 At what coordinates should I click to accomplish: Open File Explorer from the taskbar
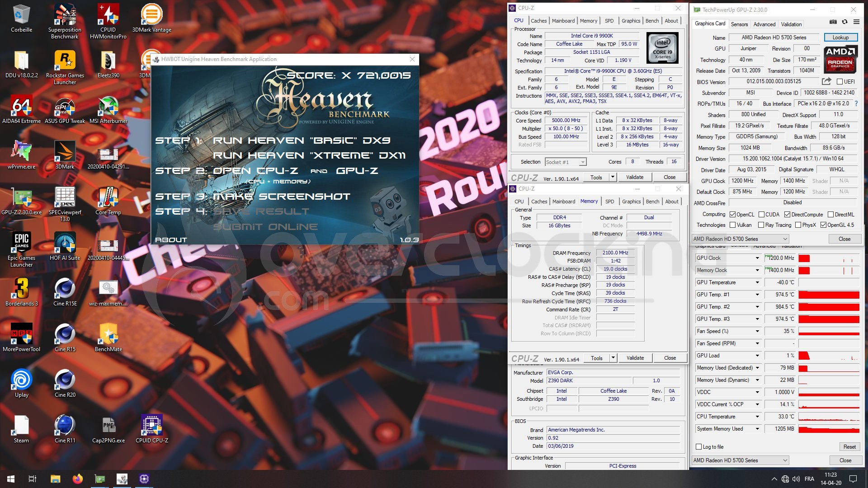(x=56, y=479)
